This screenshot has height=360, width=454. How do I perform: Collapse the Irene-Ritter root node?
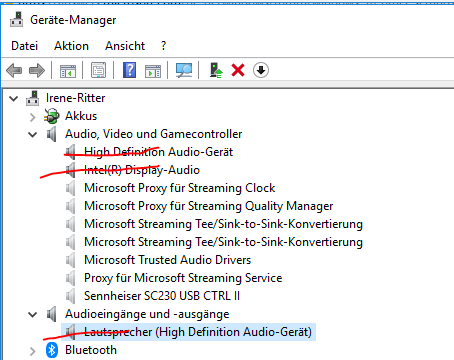point(14,99)
